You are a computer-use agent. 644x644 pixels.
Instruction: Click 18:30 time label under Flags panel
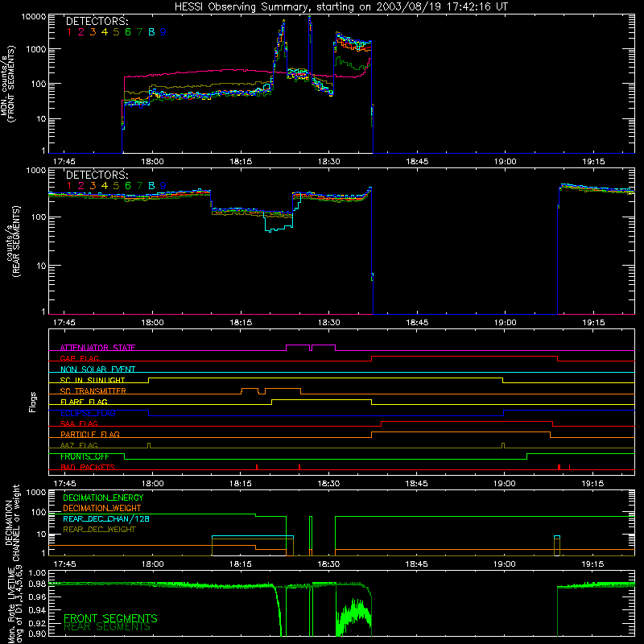coord(328,484)
